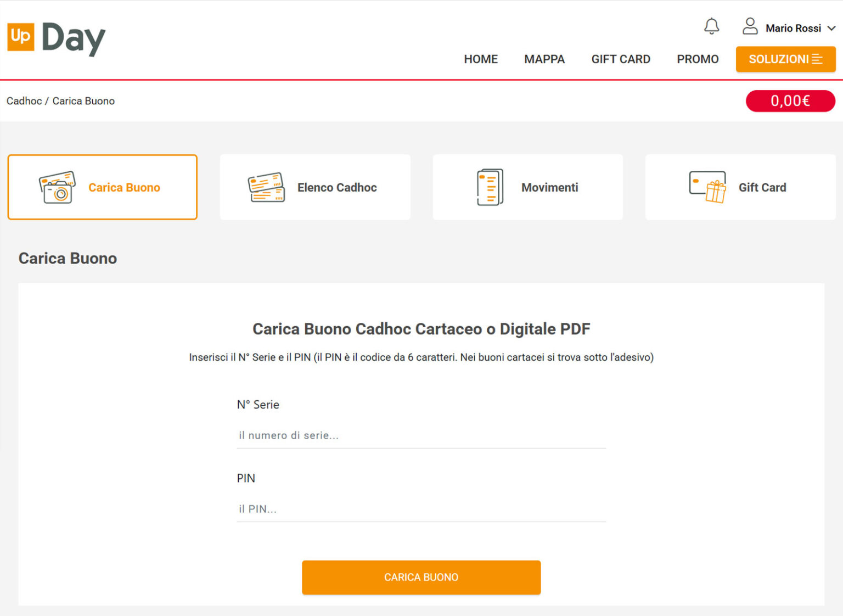
Task: Click the notification bell icon
Action: pos(712,26)
